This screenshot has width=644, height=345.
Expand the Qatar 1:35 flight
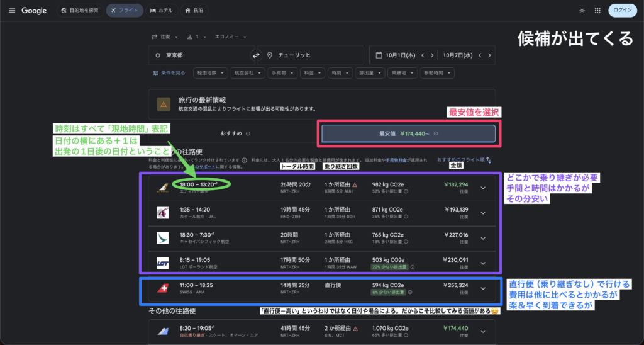pyautogui.click(x=483, y=213)
